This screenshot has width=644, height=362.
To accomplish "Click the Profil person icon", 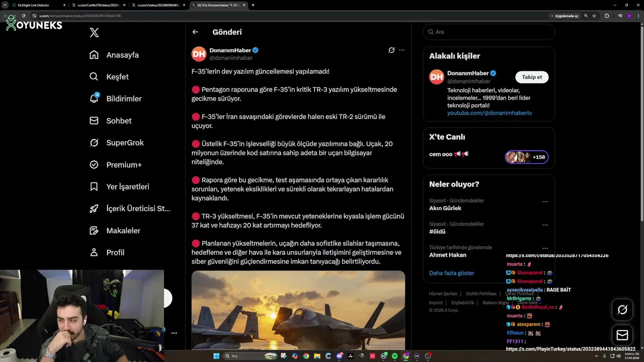I will pyautogui.click(x=94, y=252).
